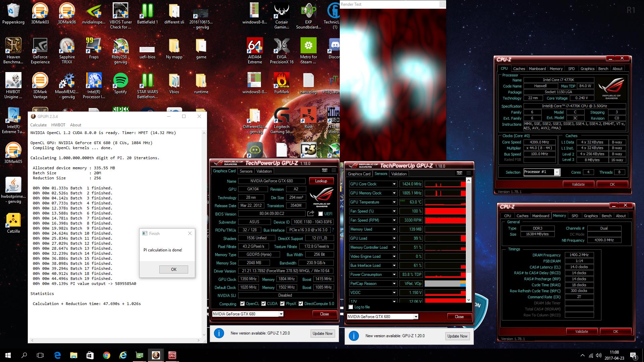Open the Papperskorg recycle bin

(x=13, y=13)
